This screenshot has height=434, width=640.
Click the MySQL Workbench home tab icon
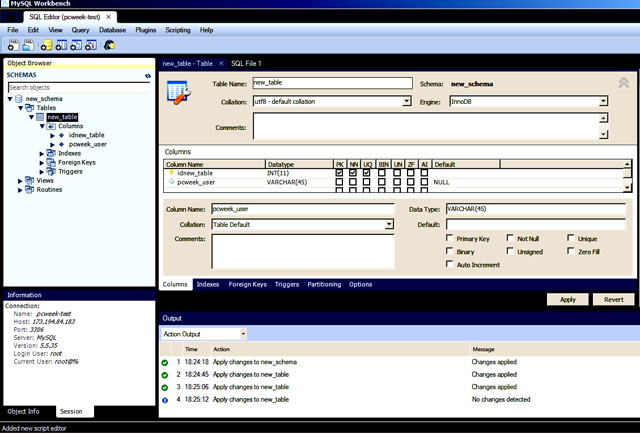point(11,17)
